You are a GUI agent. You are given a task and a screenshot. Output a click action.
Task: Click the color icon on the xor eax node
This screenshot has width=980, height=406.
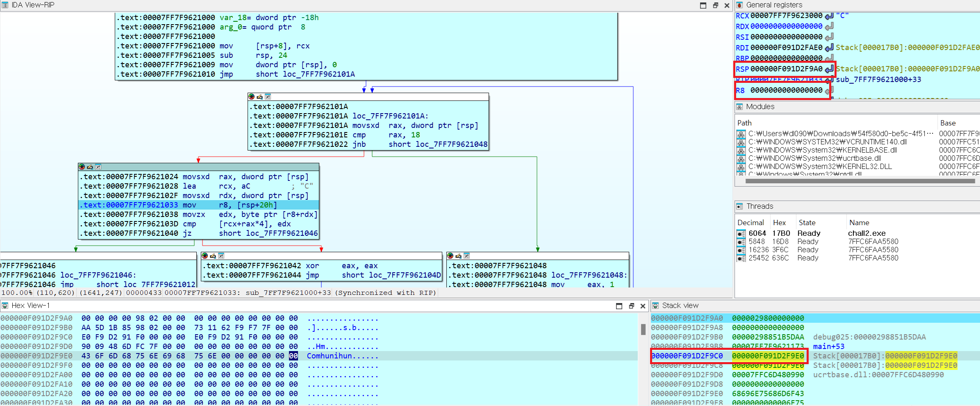(x=205, y=256)
